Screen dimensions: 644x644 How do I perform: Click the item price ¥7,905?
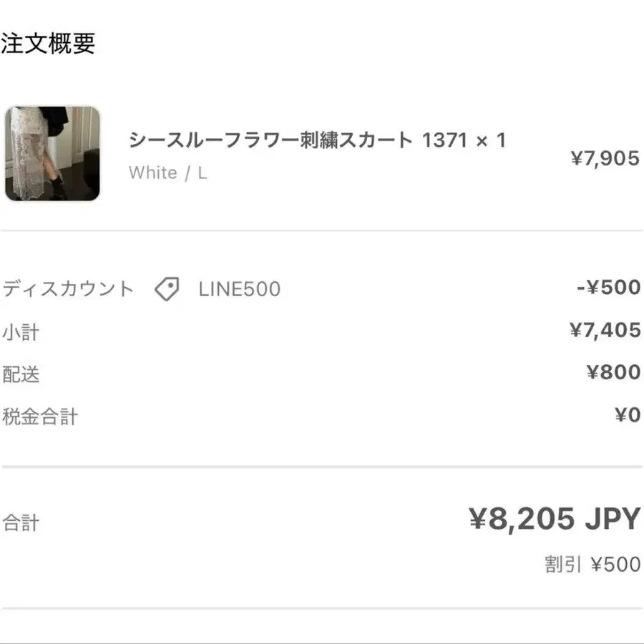(x=605, y=159)
